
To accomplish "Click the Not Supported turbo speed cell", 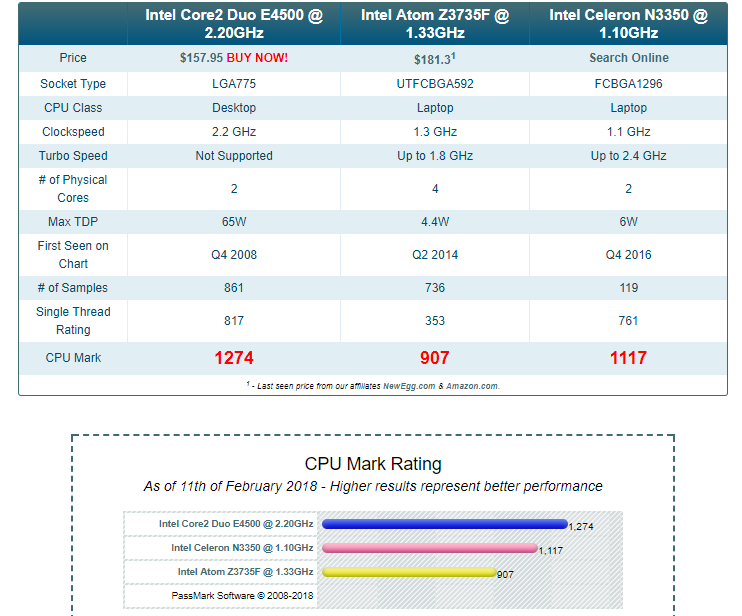I will pos(234,156).
